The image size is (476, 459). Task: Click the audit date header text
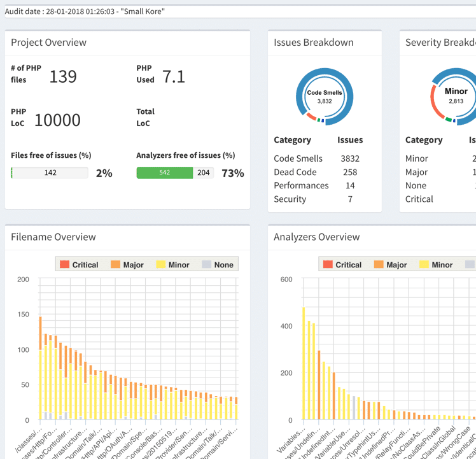(x=85, y=11)
